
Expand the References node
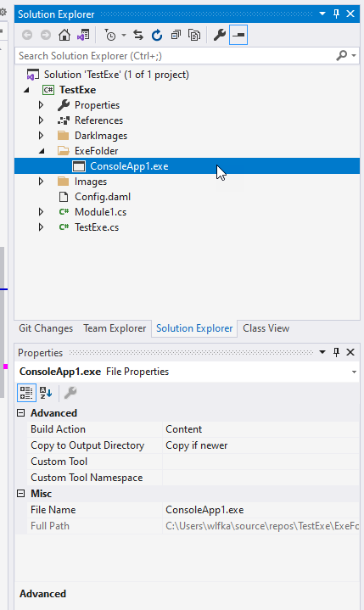point(41,120)
